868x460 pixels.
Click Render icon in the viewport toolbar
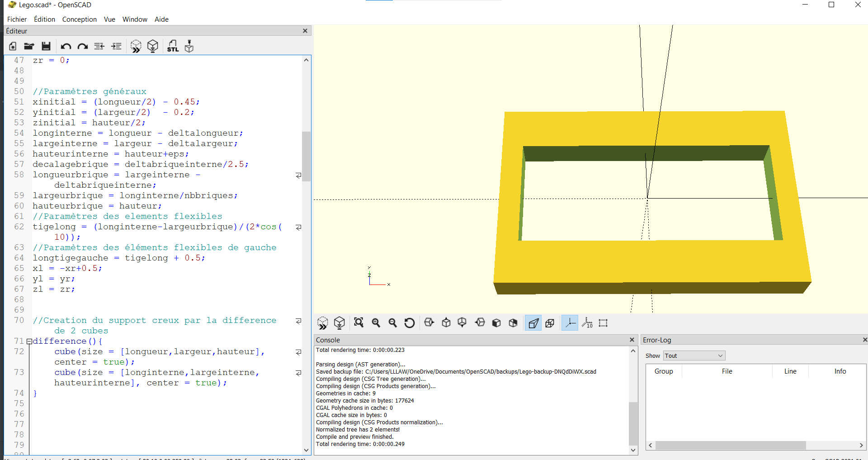coord(340,323)
